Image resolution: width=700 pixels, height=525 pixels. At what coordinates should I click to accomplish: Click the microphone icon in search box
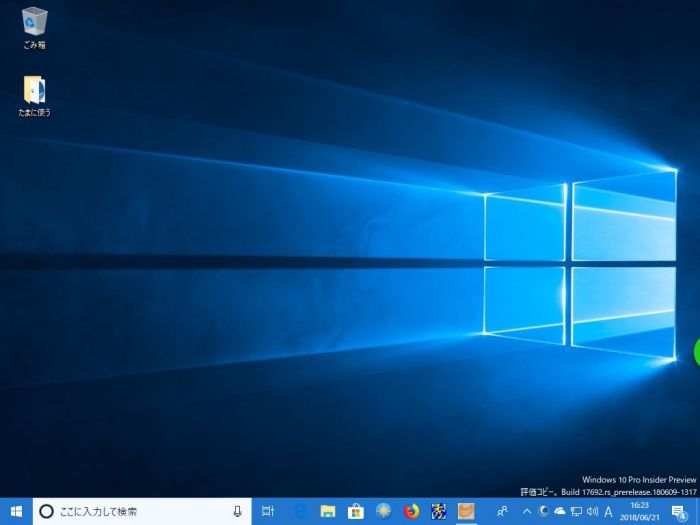[238, 511]
